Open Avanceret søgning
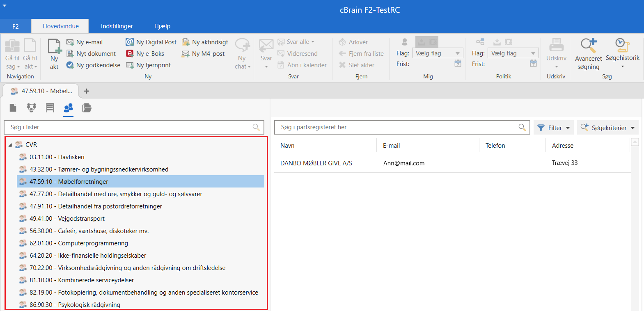Image resolution: width=644 pixels, height=311 pixels. point(588,54)
